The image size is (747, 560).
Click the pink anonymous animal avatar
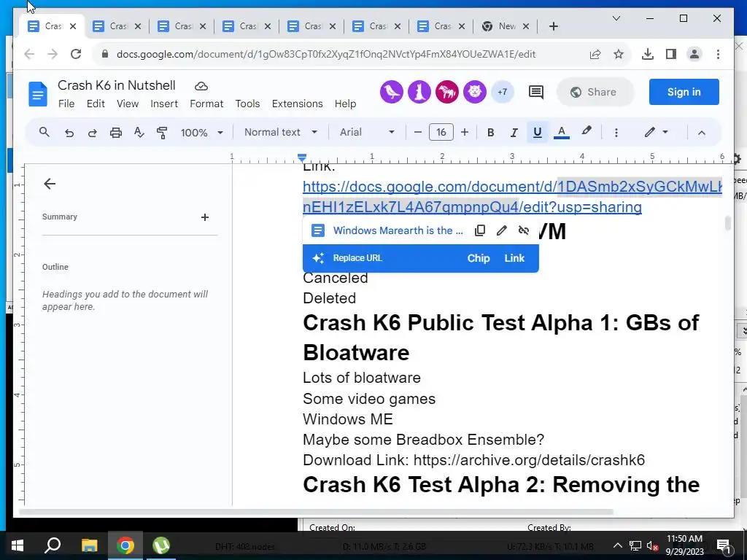[x=447, y=92]
